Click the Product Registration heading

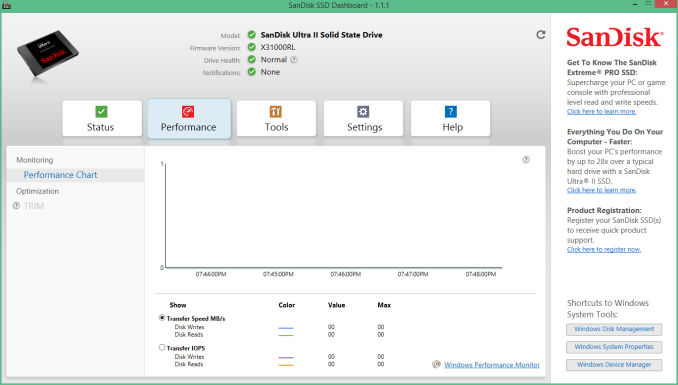point(604,211)
